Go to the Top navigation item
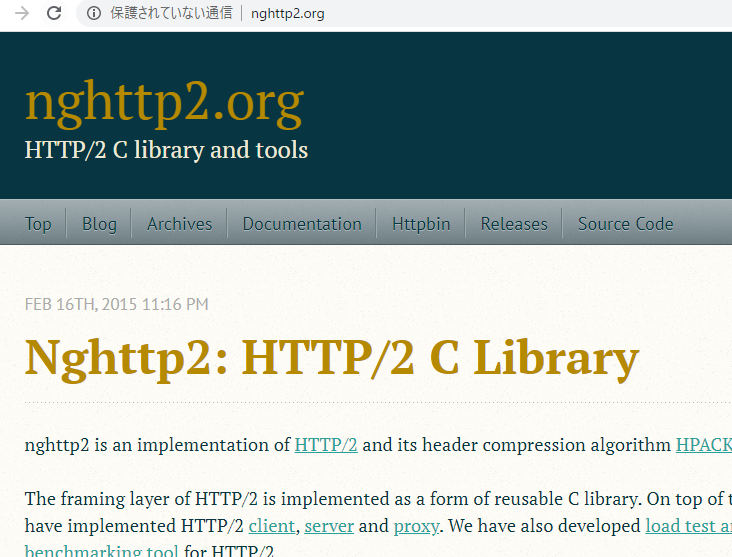The height and width of the screenshot is (557, 732). [38, 224]
